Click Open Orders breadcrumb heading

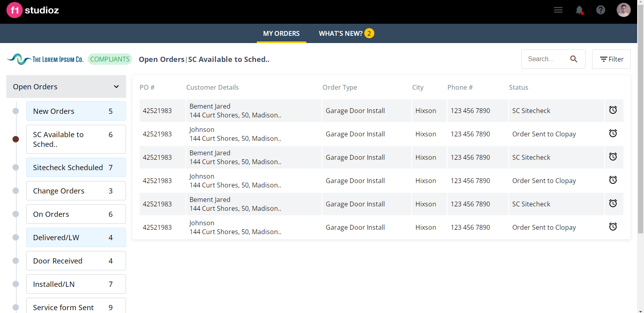click(x=161, y=59)
